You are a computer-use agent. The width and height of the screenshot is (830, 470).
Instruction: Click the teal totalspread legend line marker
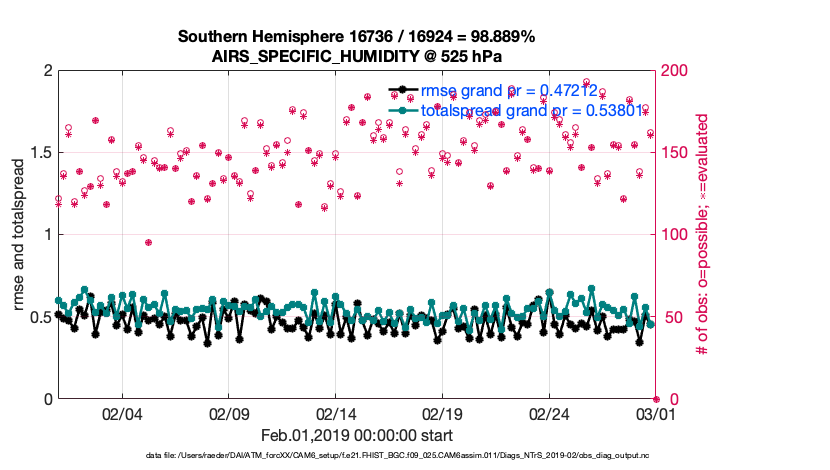point(402,111)
